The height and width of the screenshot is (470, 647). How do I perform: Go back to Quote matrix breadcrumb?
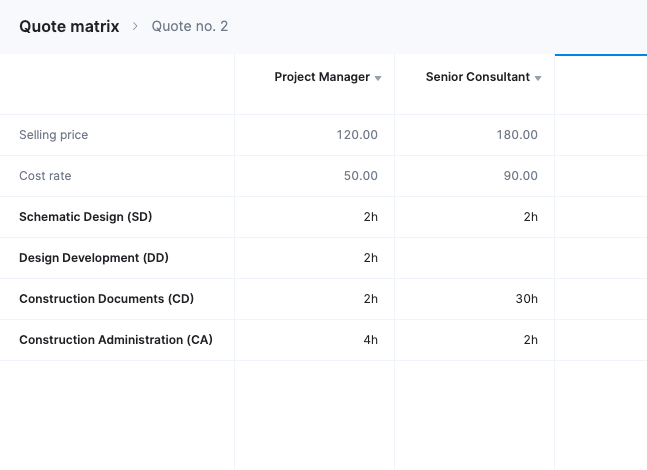click(x=69, y=26)
